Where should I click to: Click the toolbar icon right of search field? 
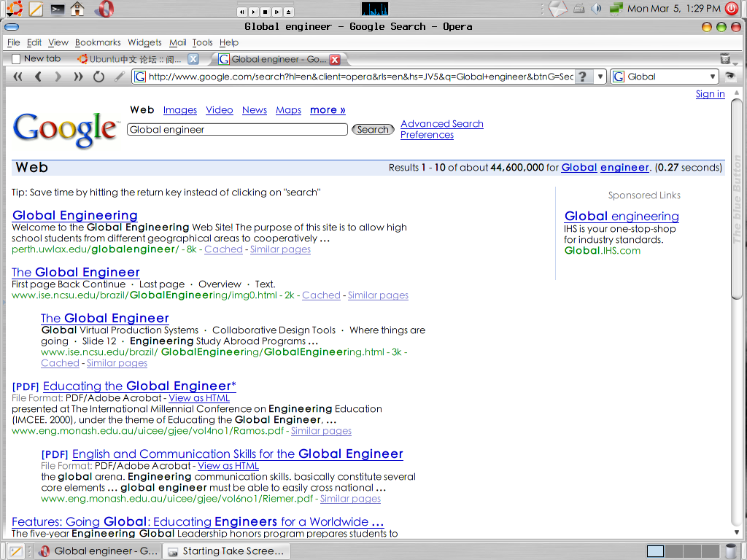[x=729, y=76]
